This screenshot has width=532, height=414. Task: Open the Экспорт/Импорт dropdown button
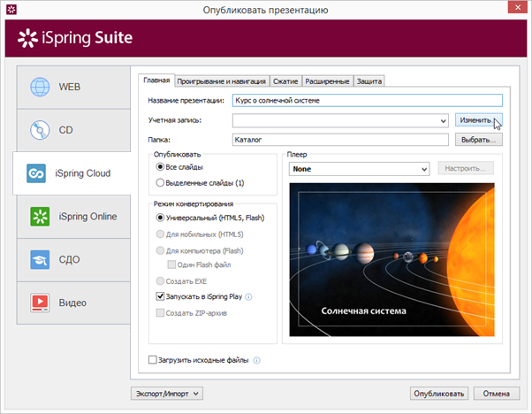tap(167, 394)
